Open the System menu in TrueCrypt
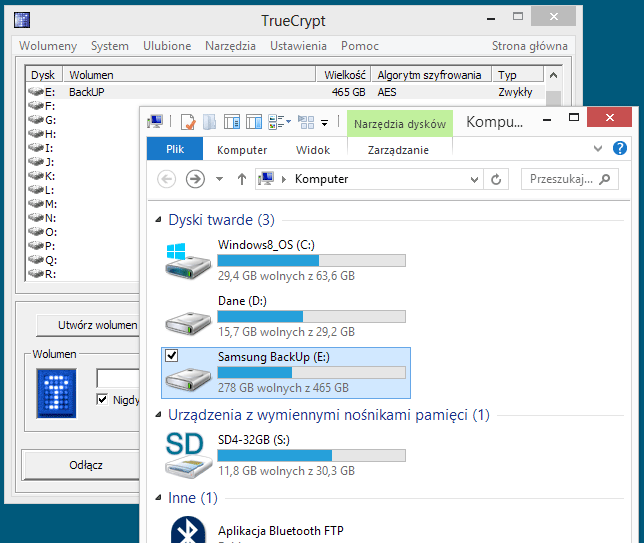This screenshot has height=543, width=644. (x=110, y=46)
